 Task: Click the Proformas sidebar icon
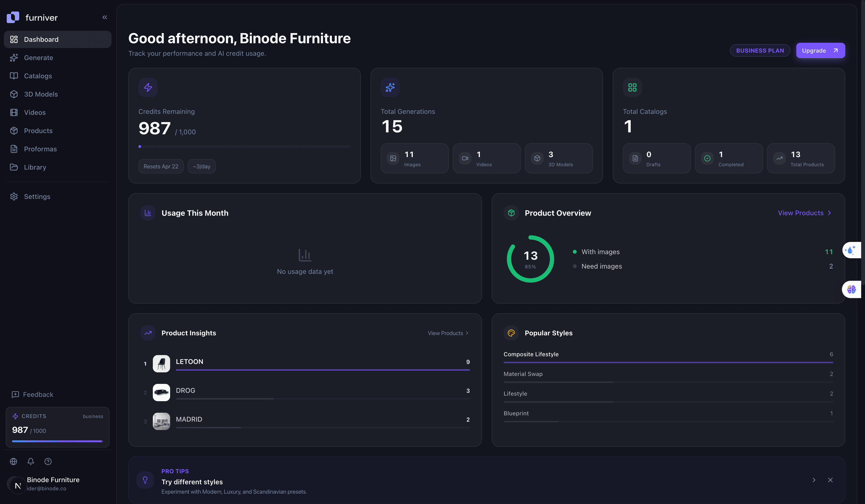pos(14,149)
